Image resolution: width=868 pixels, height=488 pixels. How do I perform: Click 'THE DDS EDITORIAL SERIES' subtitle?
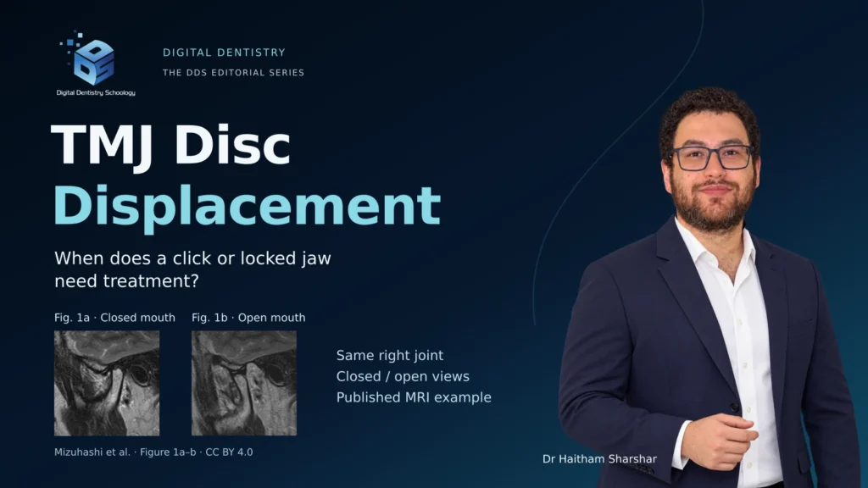(x=233, y=73)
